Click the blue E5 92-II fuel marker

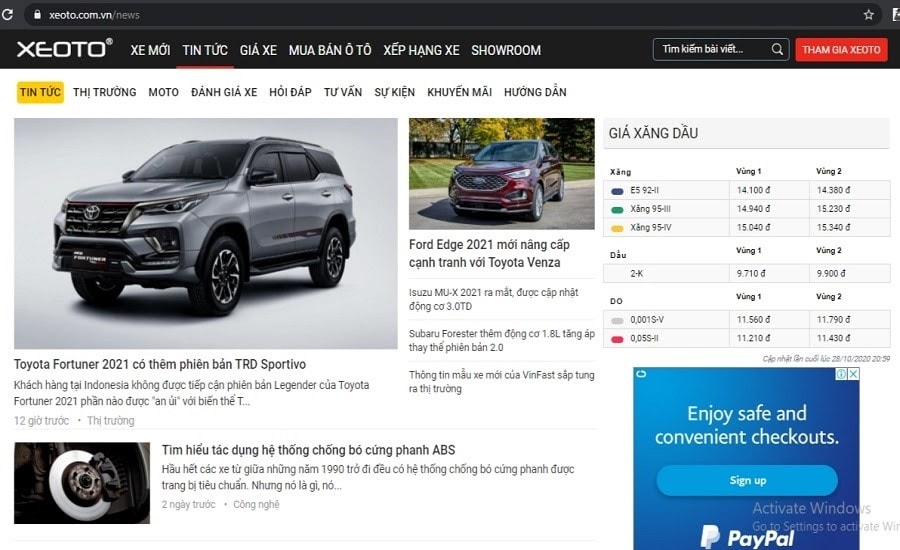click(x=618, y=191)
